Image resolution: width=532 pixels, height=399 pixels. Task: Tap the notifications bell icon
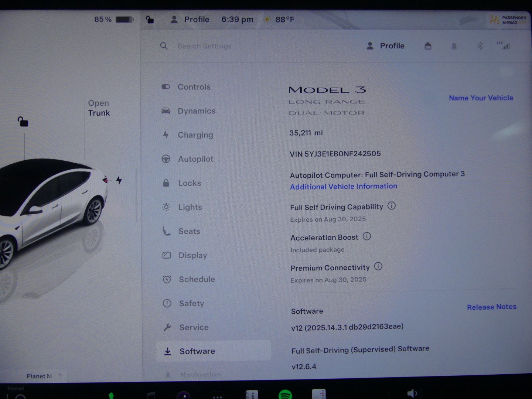[x=454, y=46]
